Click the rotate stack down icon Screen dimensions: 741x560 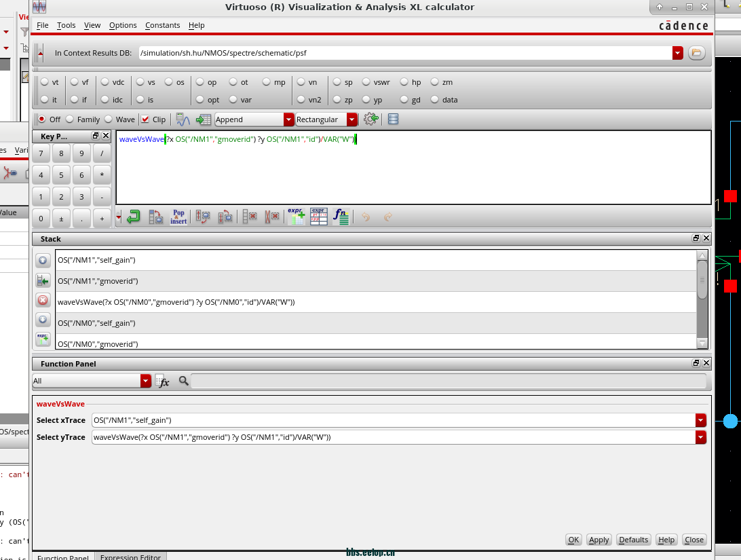pos(203,217)
